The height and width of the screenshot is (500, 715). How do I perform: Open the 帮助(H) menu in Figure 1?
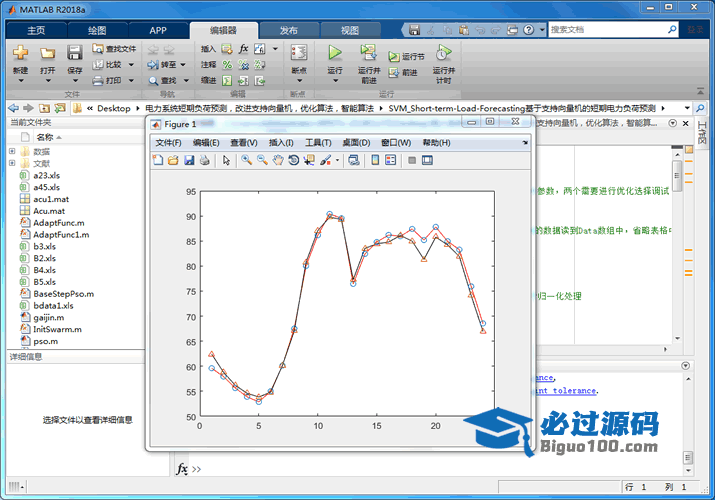click(x=436, y=143)
